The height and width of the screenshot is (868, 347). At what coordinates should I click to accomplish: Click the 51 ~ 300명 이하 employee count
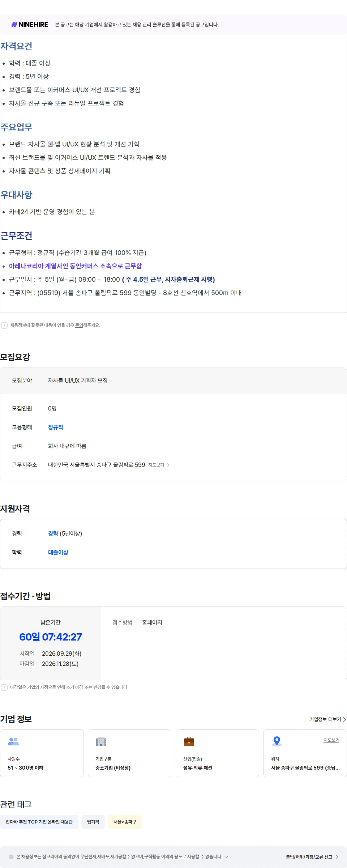[x=25, y=768]
